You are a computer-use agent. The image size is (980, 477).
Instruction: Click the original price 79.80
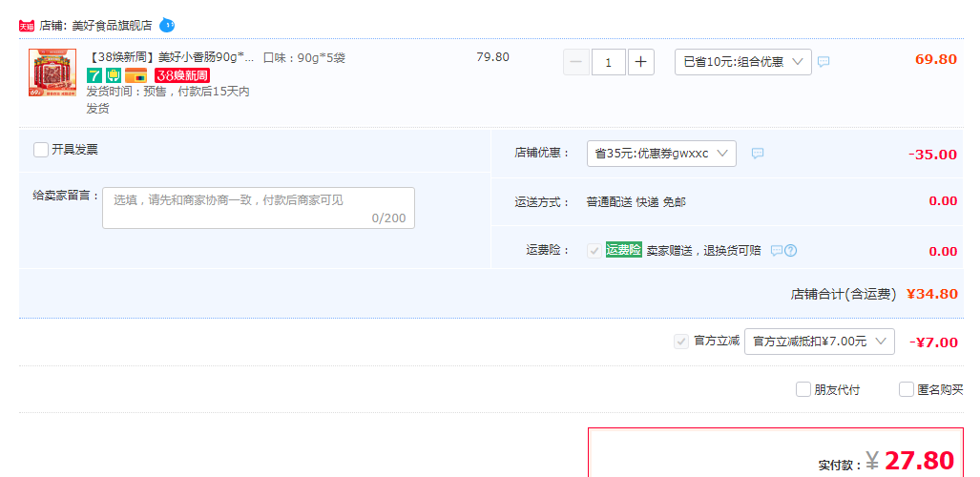pyautogui.click(x=492, y=57)
